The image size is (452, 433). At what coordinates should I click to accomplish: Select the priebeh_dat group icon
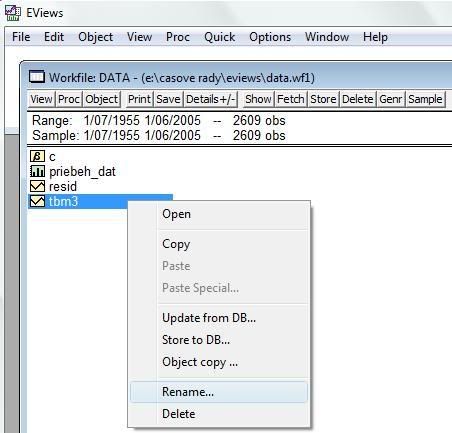tap(37, 171)
